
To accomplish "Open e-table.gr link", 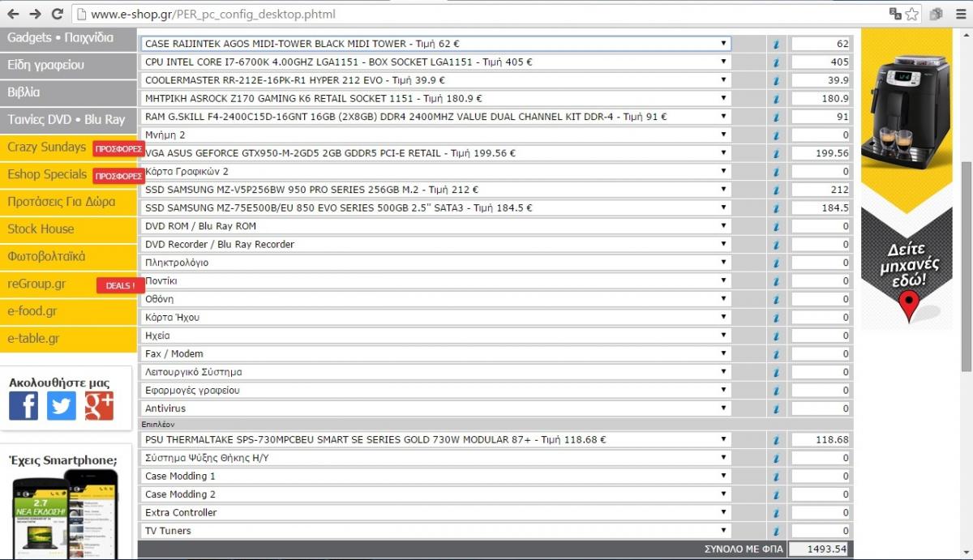I will [68, 339].
